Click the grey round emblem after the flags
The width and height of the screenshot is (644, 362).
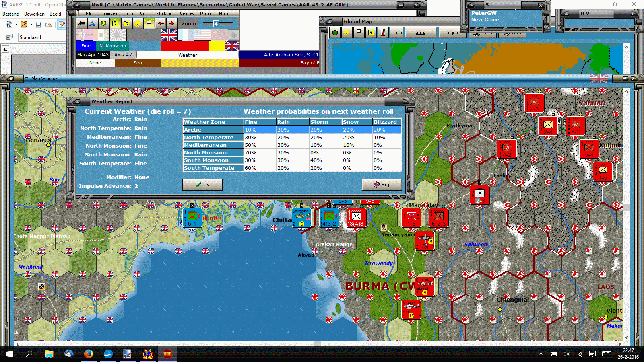click(233, 35)
